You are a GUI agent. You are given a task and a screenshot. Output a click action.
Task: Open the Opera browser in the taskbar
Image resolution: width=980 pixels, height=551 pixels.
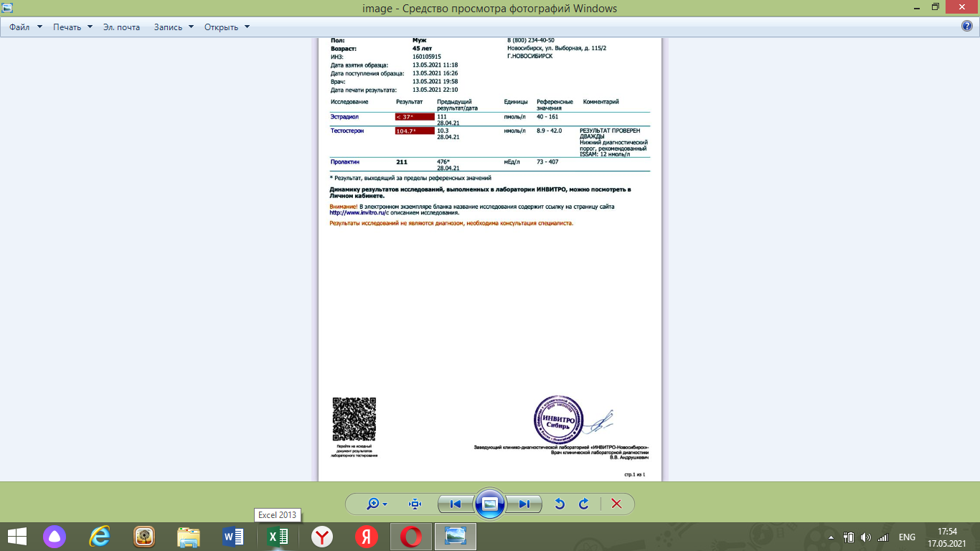coord(410,537)
